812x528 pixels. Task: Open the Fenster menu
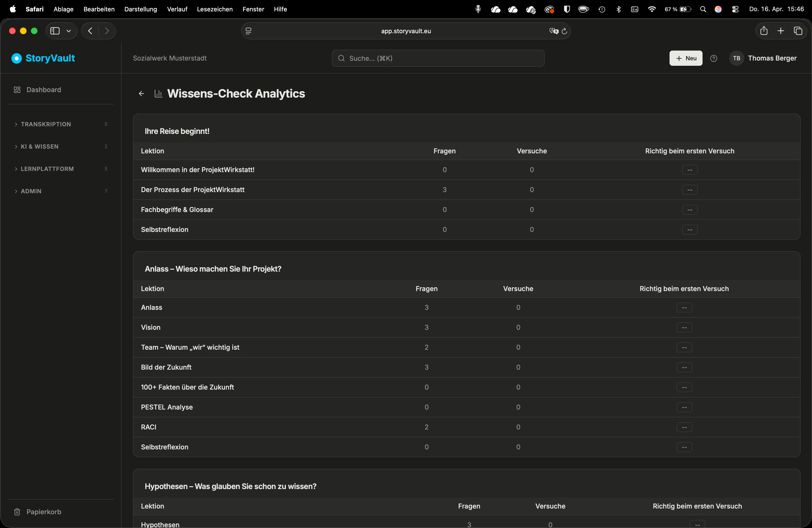click(253, 9)
